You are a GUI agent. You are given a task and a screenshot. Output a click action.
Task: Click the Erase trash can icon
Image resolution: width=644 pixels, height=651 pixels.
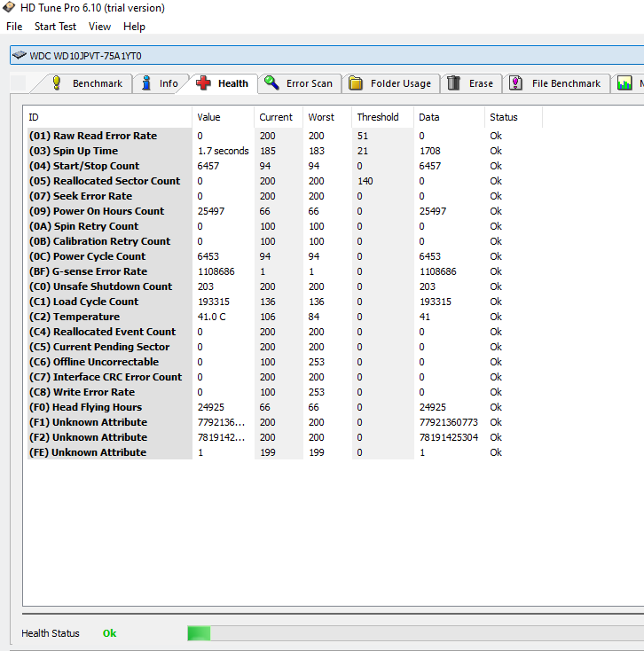(x=453, y=83)
